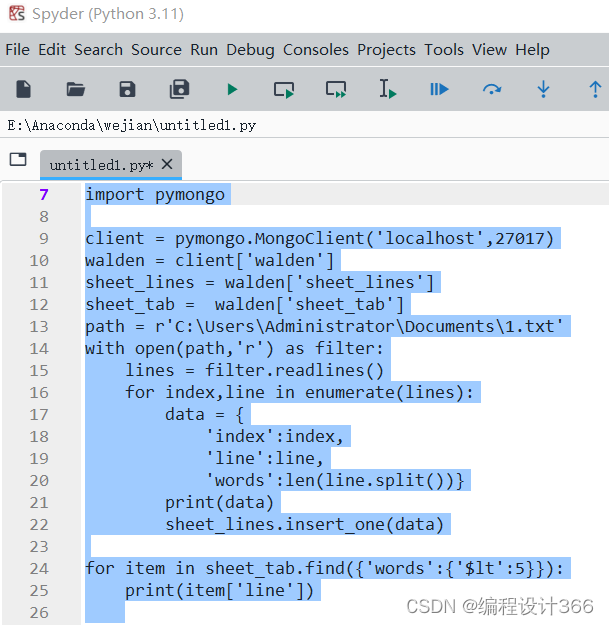Screen dimensions: 609x625
Task: Open the File menu
Action: tap(18, 50)
